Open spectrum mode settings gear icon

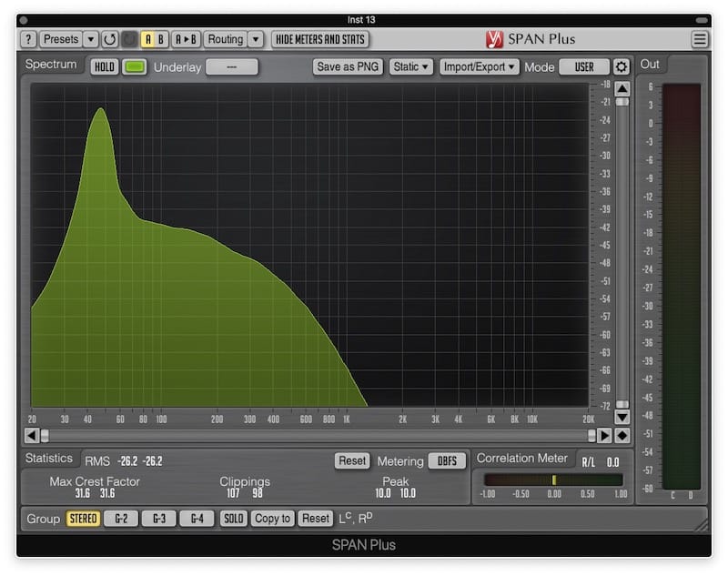click(622, 66)
